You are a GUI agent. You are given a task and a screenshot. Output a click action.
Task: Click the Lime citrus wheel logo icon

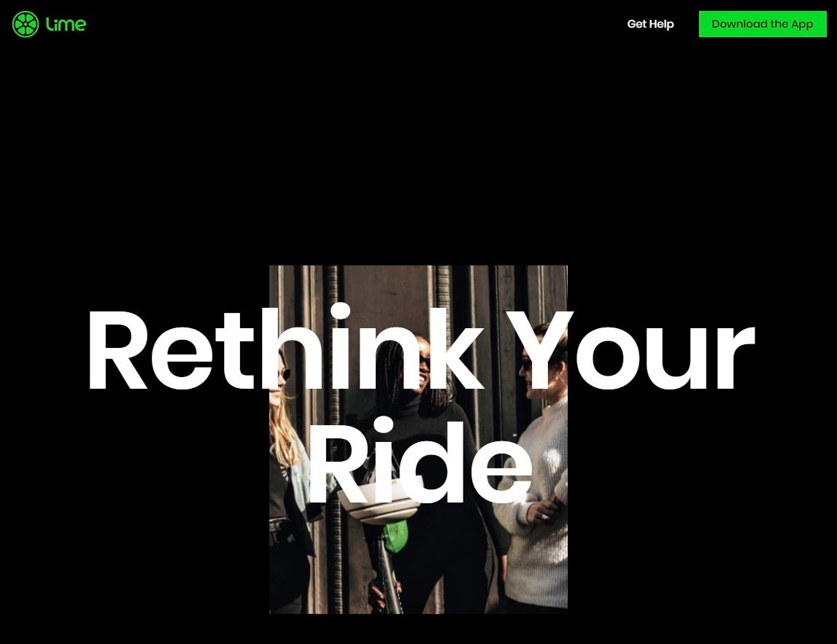[x=25, y=24]
